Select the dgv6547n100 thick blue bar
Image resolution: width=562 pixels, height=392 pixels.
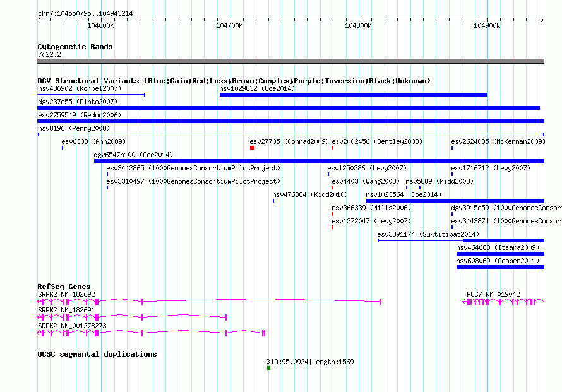pos(319,161)
